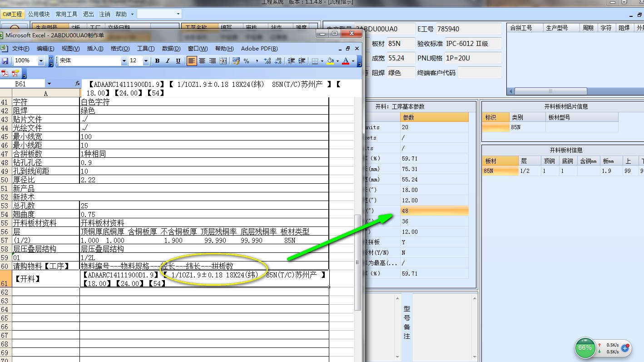This screenshot has width=644, height=362.
Task: Click CAM工程 button
Action: click(12, 14)
